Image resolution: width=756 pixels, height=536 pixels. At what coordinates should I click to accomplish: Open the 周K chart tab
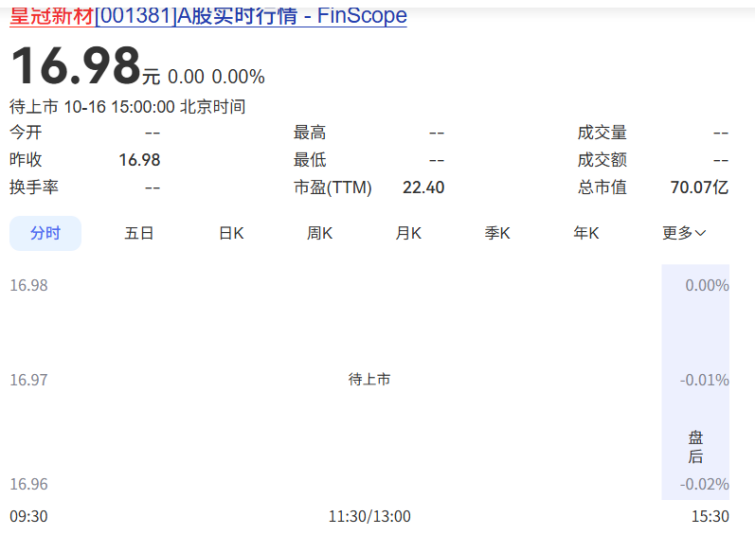[x=320, y=233]
